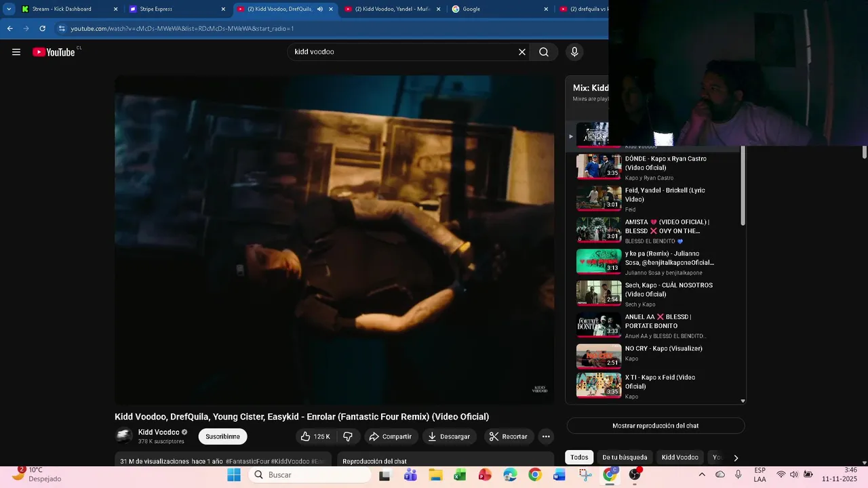Play ANUEL AA BLESSD PORTATE BONITO
Screen dimensions: 868x488
(x=654, y=326)
